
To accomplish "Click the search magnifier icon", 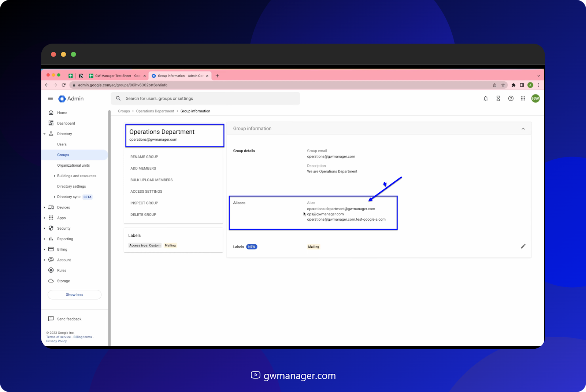I will click(x=118, y=99).
